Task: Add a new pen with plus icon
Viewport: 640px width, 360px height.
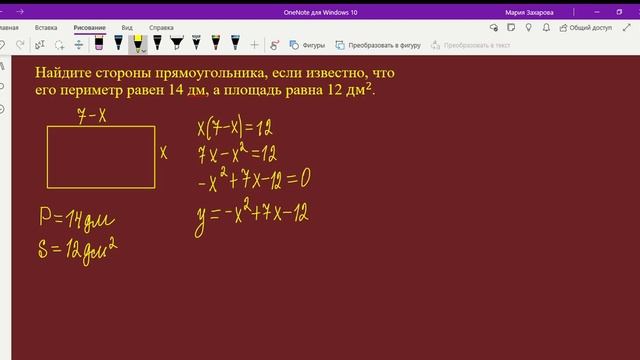Action: 254,45
